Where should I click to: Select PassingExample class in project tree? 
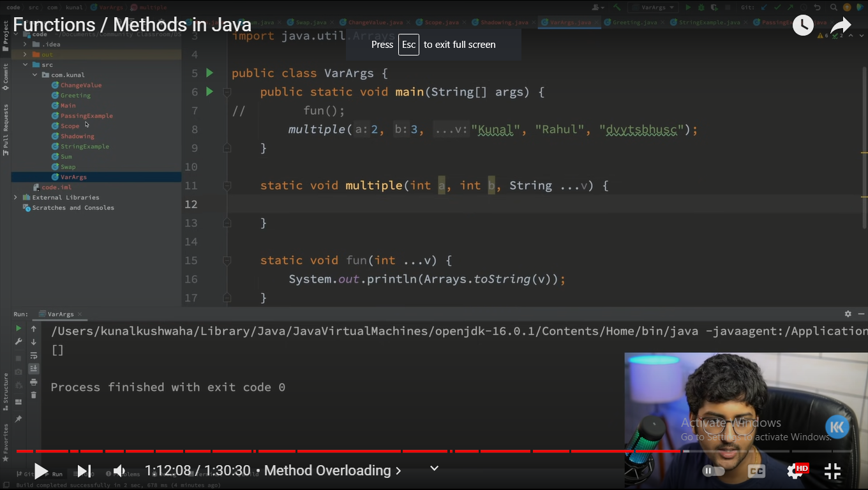click(x=86, y=115)
